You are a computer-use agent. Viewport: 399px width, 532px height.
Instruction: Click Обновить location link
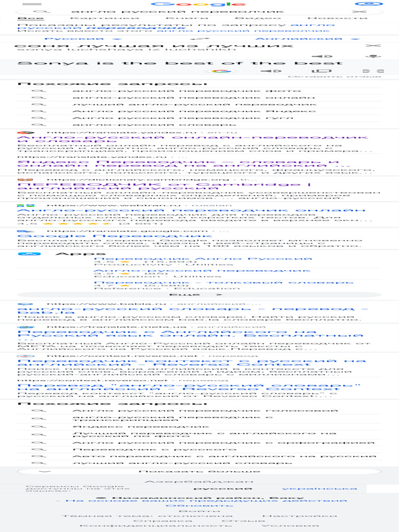pos(199,506)
